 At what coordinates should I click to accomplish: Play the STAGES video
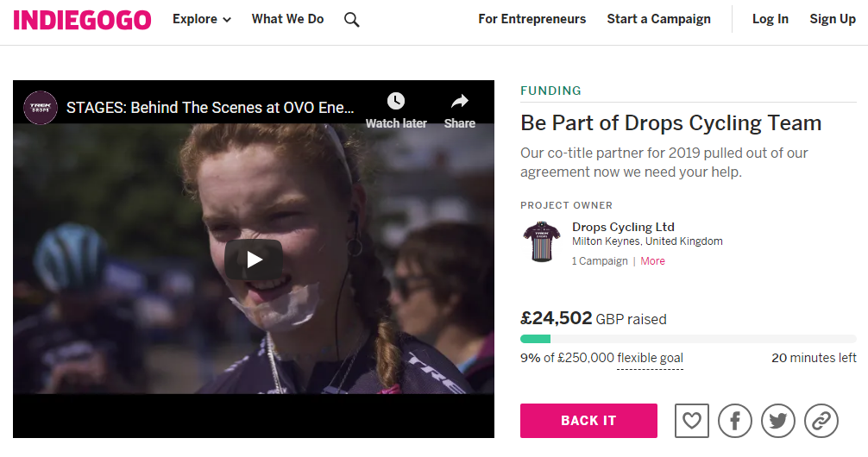click(254, 259)
